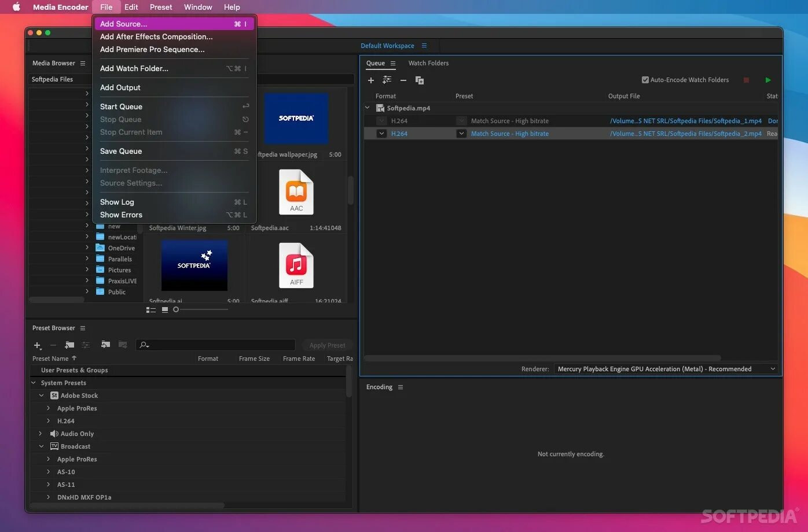Open the Softpedia_1.mp4 output file link
The height and width of the screenshot is (532, 808).
point(686,121)
